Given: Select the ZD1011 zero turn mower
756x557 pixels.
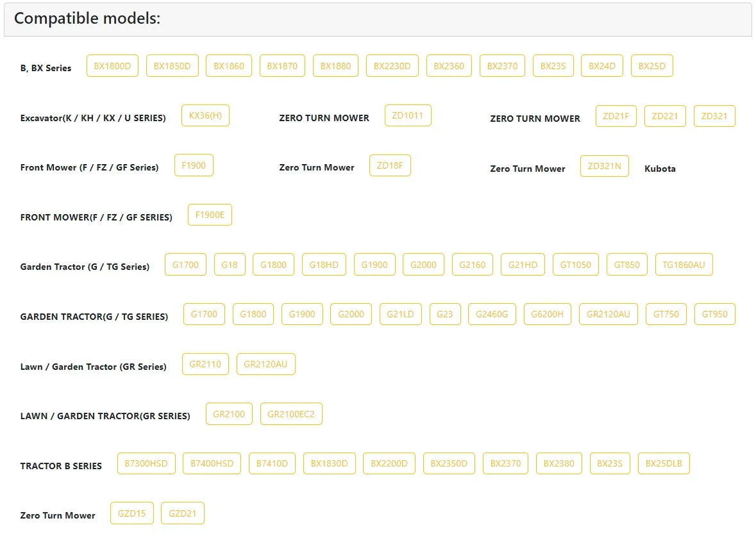Looking at the screenshot, I should (x=407, y=115).
